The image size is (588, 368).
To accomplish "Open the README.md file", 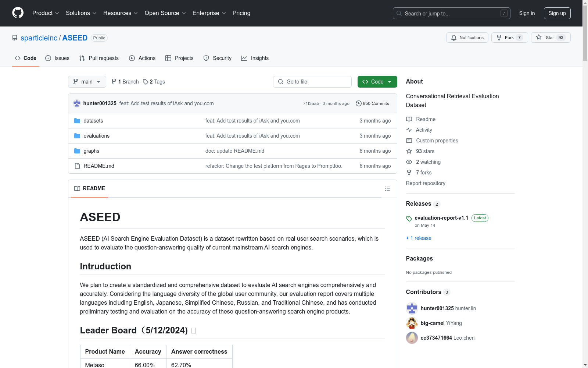I will (99, 166).
